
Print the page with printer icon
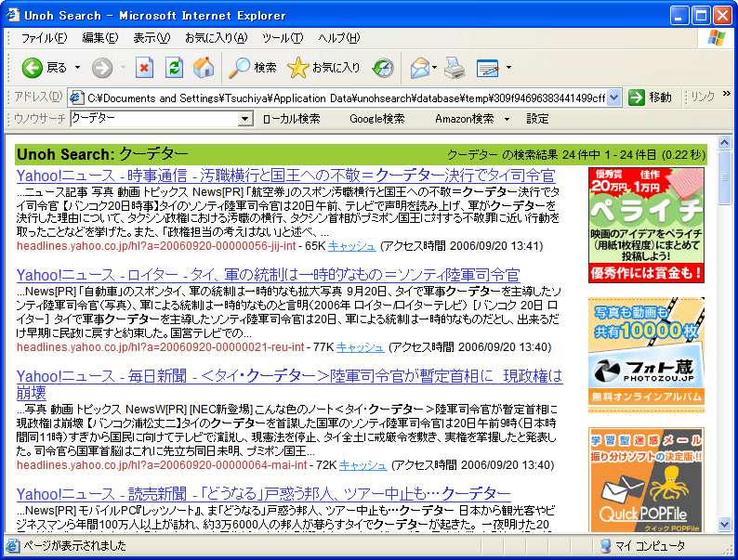(x=455, y=68)
